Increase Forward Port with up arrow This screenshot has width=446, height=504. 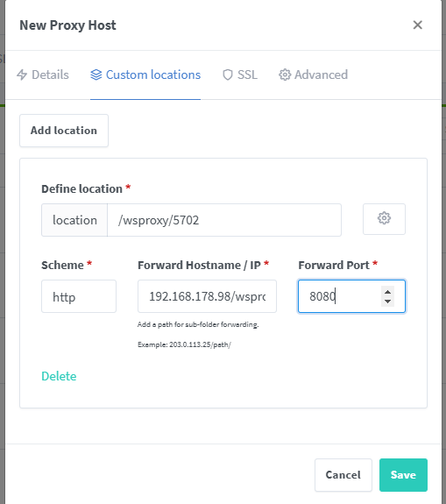pos(388,292)
